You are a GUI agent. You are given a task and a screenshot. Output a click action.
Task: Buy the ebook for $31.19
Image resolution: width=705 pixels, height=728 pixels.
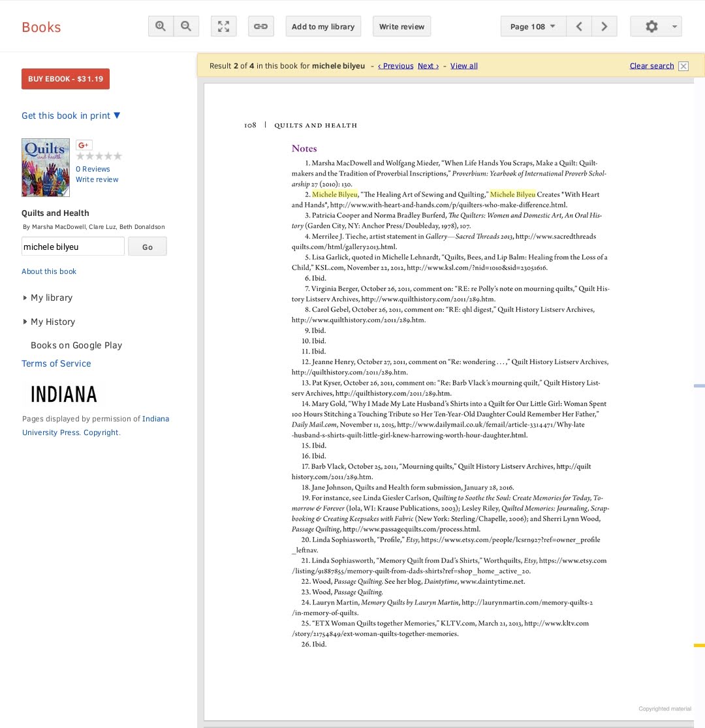coord(65,79)
